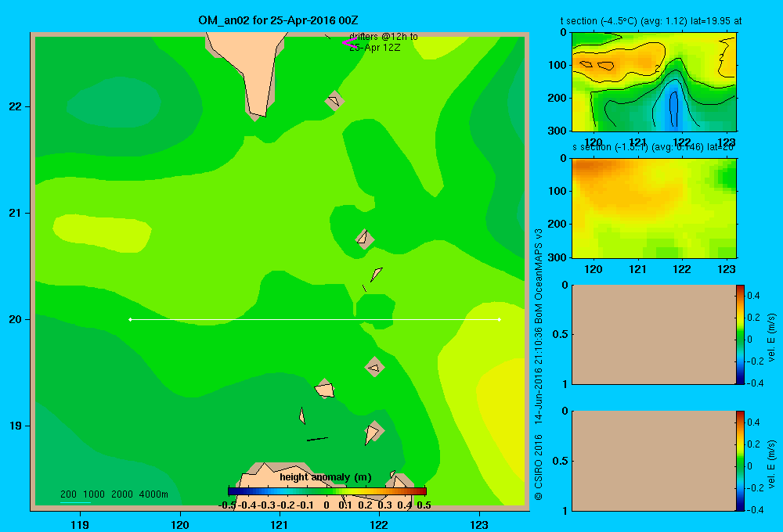783x532 pixels.
Task: Click the "200" depth label of the s section plot
Action: (x=557, y=224)
